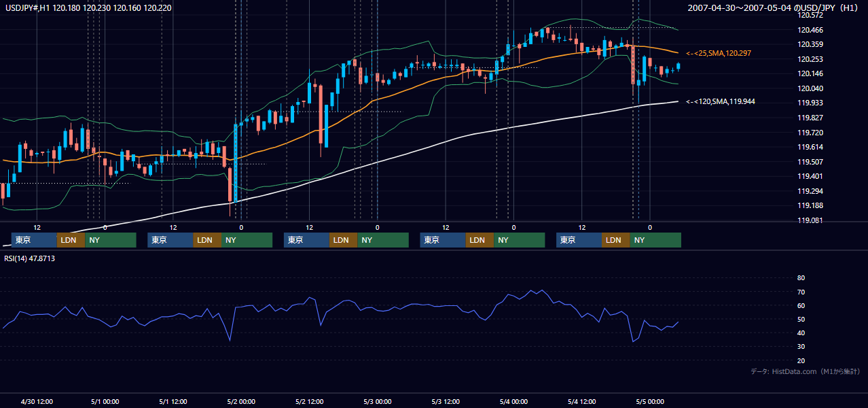Click RSI level label 80
Screen dimensions: 868x408
point(801,278)
